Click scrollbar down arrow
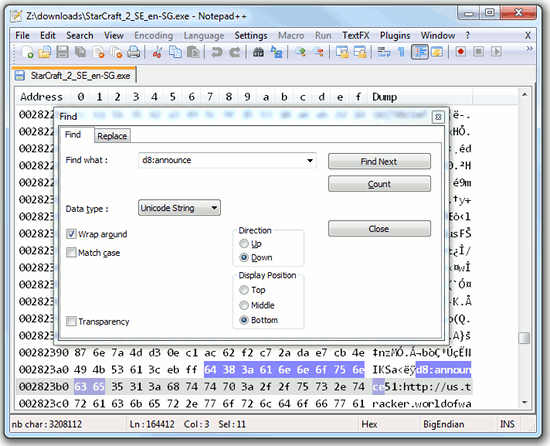 click(524, 403)
